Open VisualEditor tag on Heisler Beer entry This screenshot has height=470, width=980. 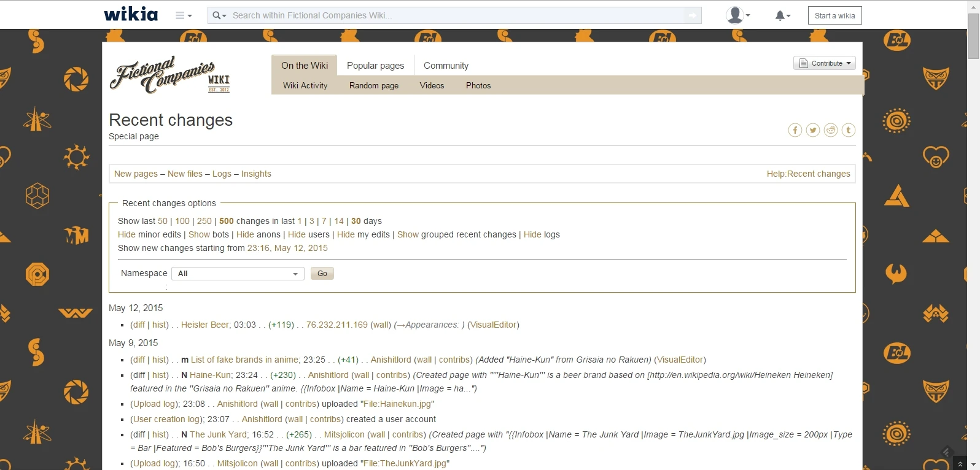click(x=493, y=325)
